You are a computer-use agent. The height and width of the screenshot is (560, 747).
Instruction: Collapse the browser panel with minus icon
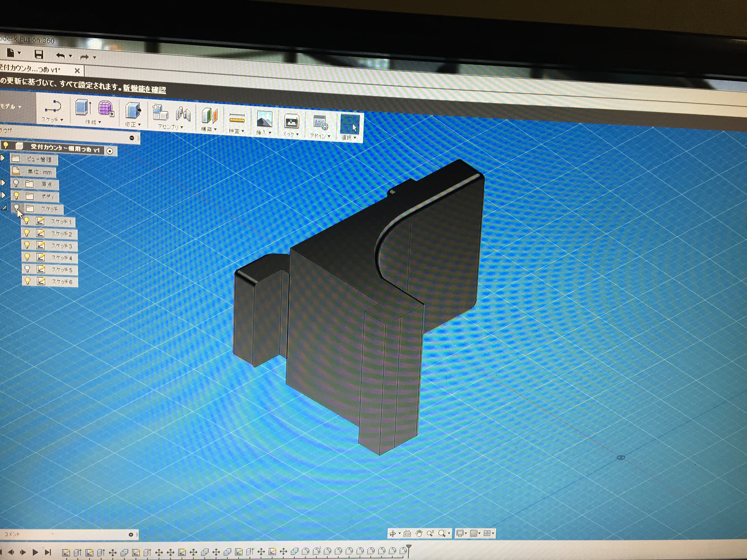(132, 138)
